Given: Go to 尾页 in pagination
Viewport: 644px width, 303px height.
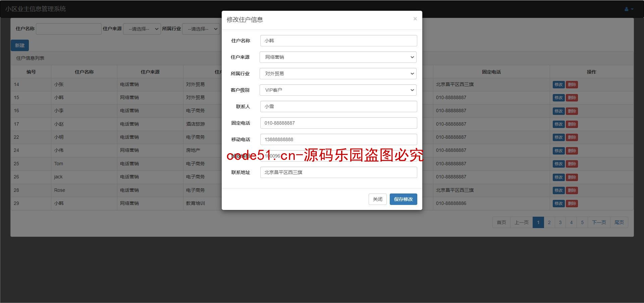Looking at the screenshot, I should click(x=619, y=222).
